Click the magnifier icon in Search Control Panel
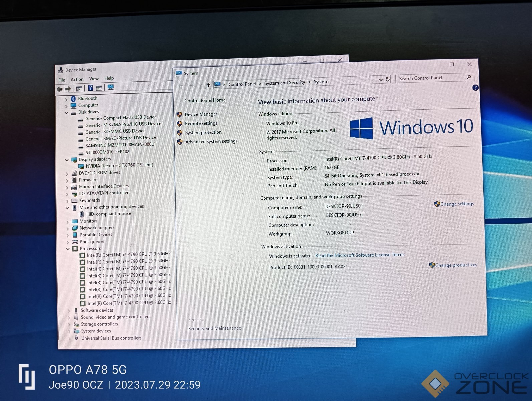The height and width of the screenshot is (401, 532). coord(469,77)
